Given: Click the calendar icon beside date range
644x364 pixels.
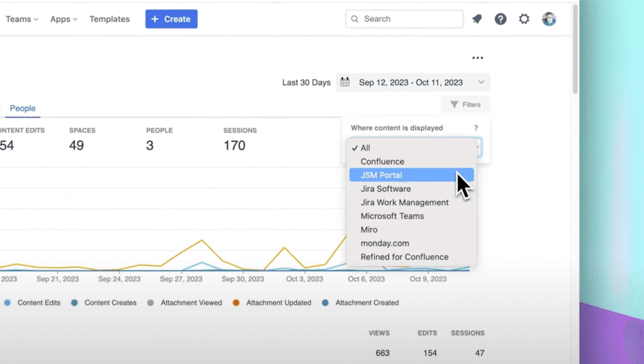Looking at the screenshot, I should pos(345,82).
